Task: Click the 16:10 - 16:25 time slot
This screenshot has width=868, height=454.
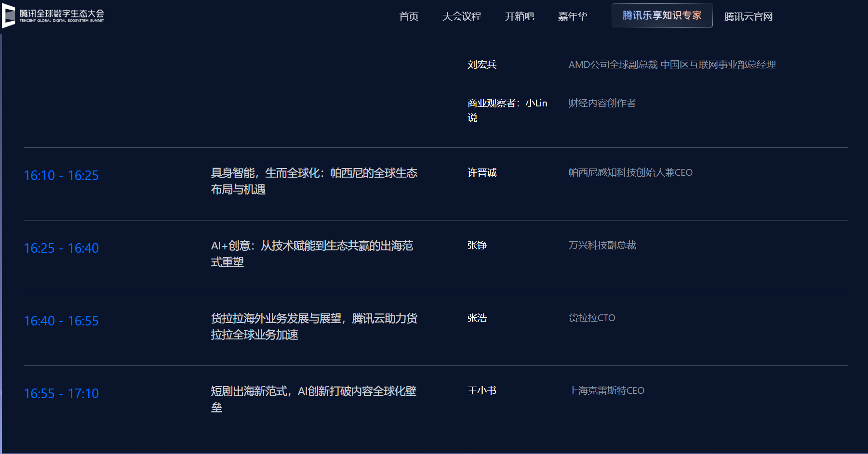Action: 61,175
